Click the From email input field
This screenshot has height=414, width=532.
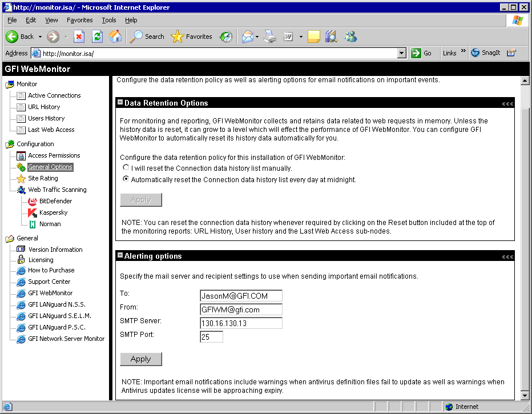[x=241, y=310]
